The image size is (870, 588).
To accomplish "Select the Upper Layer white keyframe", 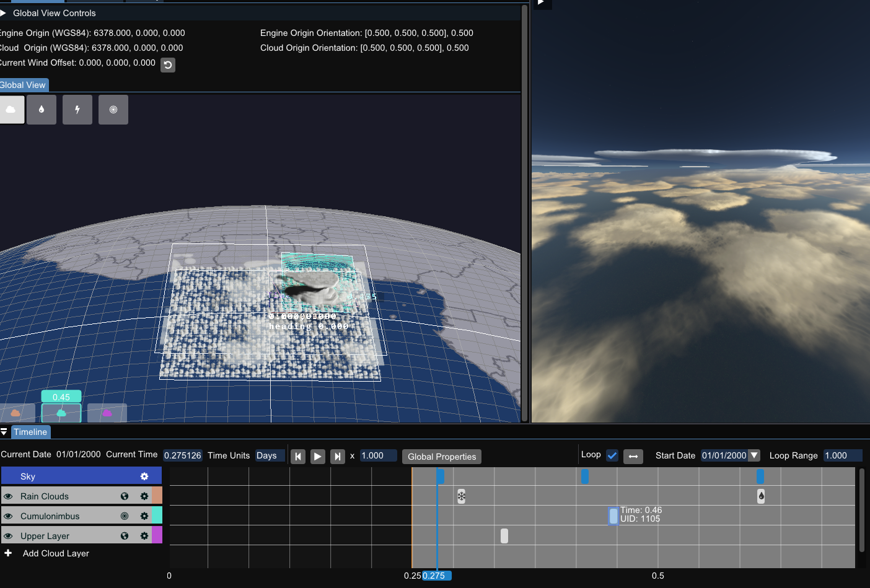I will 504,535.
